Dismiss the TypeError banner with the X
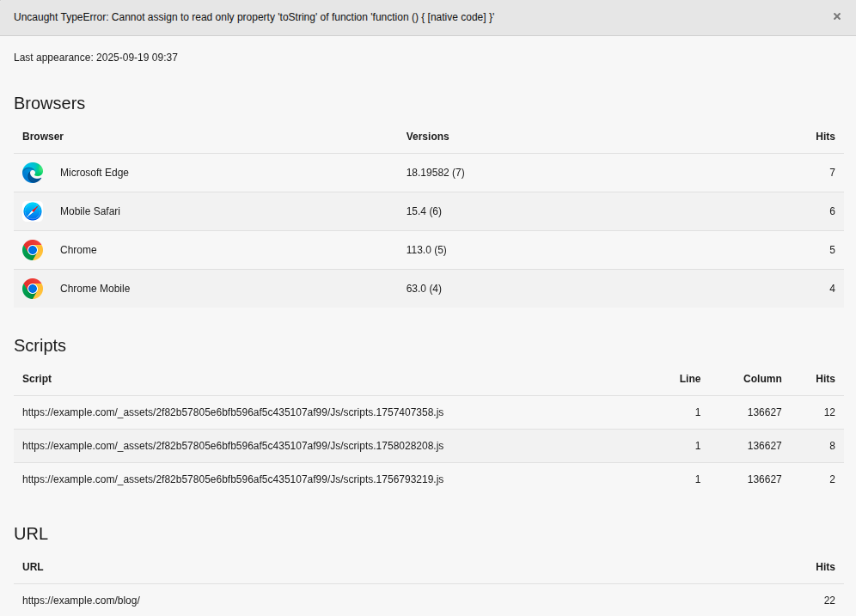 coord(838,16)
